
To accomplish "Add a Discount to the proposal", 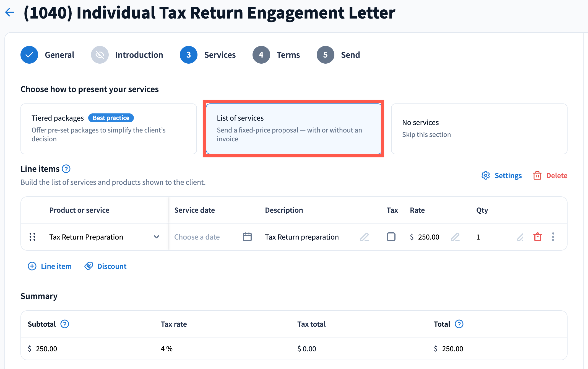I will (105, 266).
